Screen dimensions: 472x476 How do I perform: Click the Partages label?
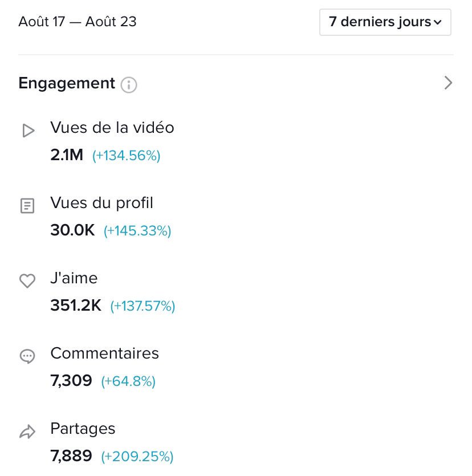tap(83, 429)
